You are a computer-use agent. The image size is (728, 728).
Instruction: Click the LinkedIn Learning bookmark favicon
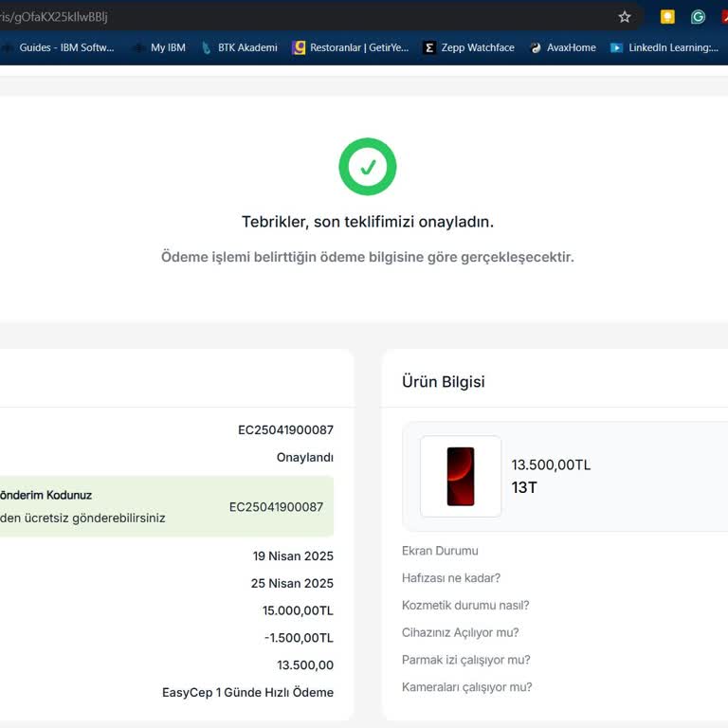(616, 47)
